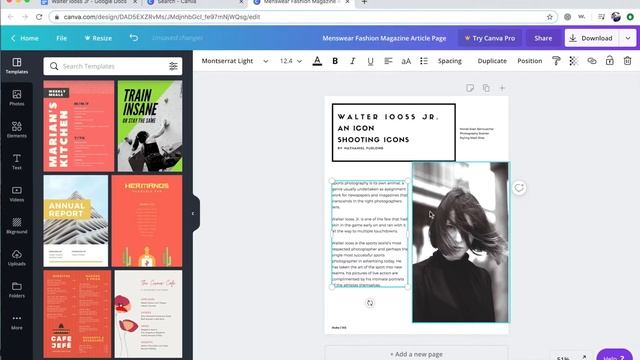Open the Spacing options
Image resolution: width=640 pixels, height=360 pixels.
(x=449, y=61)
